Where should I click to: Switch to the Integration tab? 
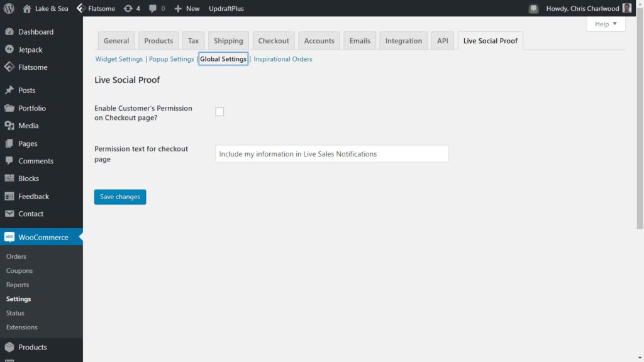tap(403, 41)
